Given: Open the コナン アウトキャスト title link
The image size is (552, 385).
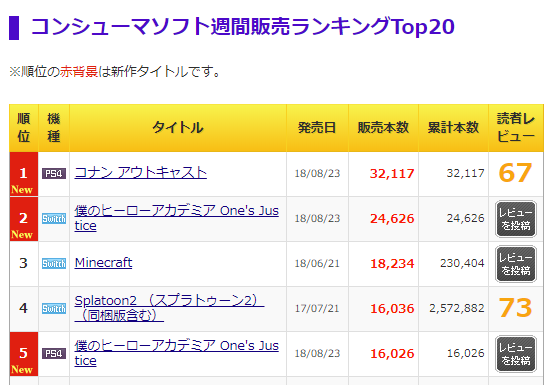Looking at the screenshot, I should coord(140,172).
